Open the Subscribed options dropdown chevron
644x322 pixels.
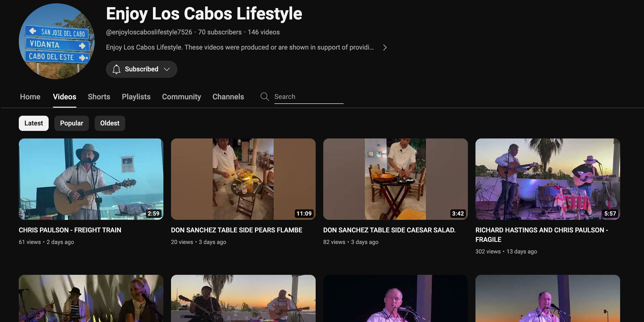[167, 69]
